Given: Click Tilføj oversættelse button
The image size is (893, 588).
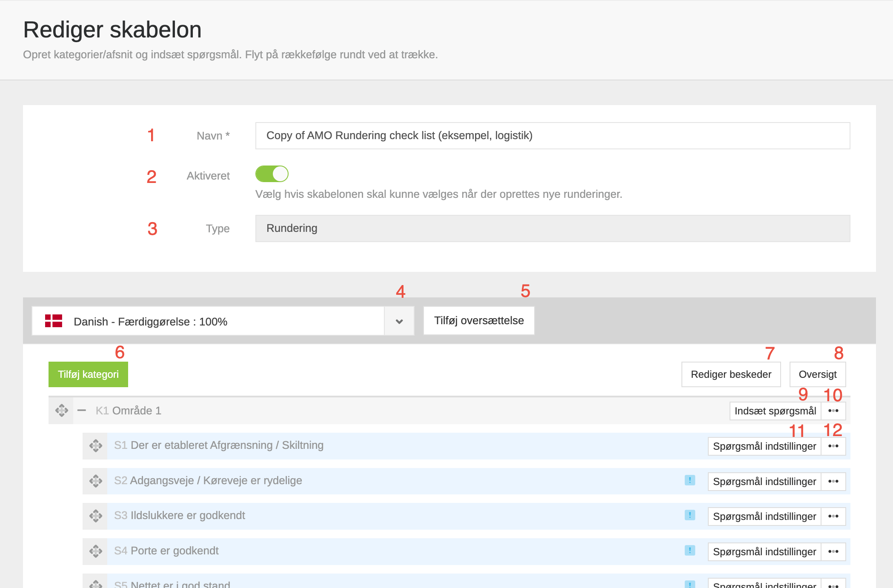Looking at the screenshot, I should click(478, 321).
